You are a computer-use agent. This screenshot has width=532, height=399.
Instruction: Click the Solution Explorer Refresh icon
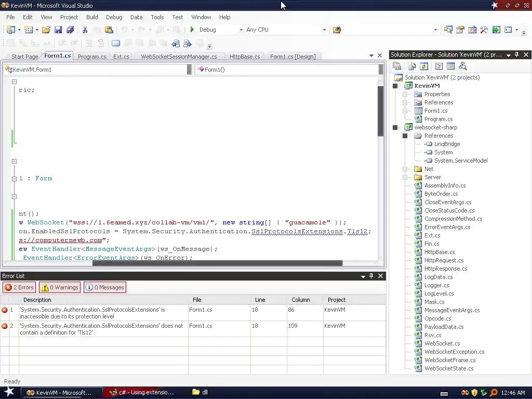pos(424,66)
